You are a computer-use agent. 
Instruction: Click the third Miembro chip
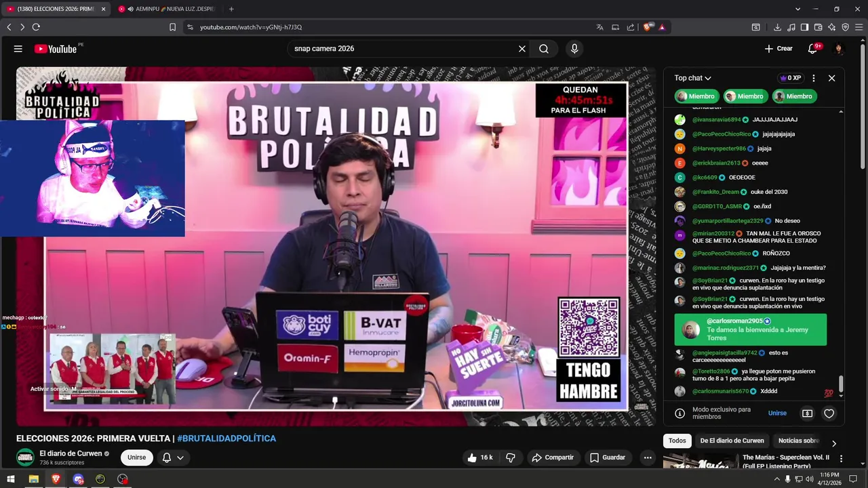click(794, 96)
